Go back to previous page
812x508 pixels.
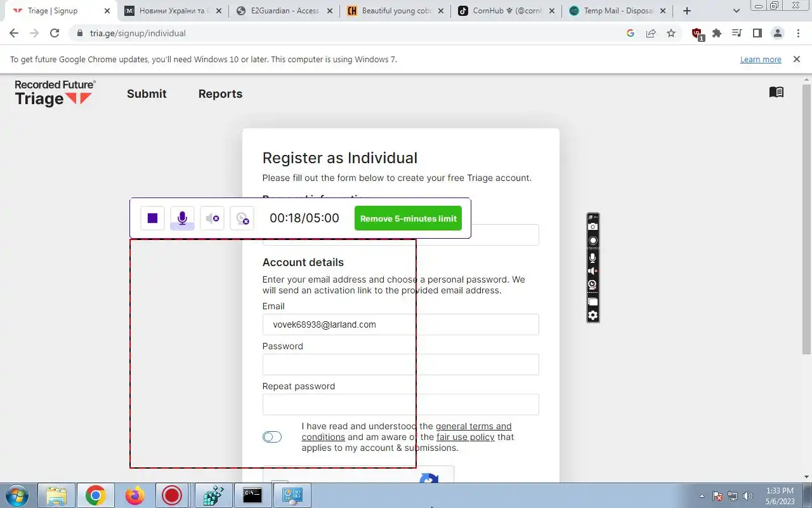tap(14, 33)
